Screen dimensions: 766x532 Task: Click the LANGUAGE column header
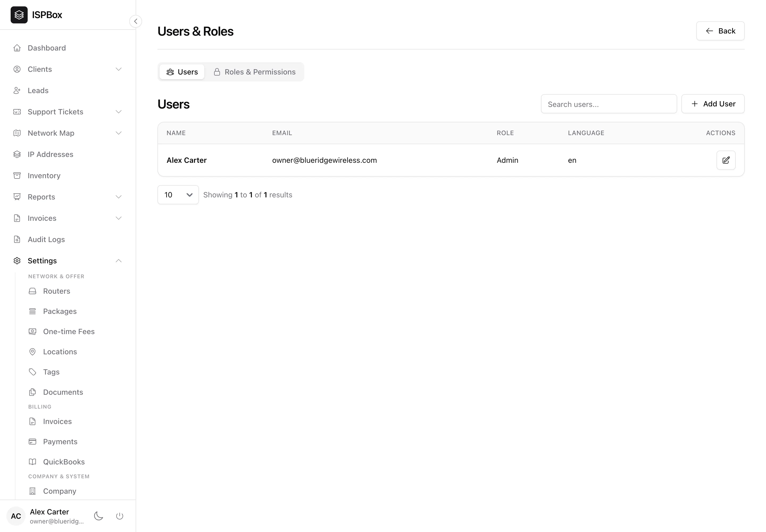click(x=586, y=133)
